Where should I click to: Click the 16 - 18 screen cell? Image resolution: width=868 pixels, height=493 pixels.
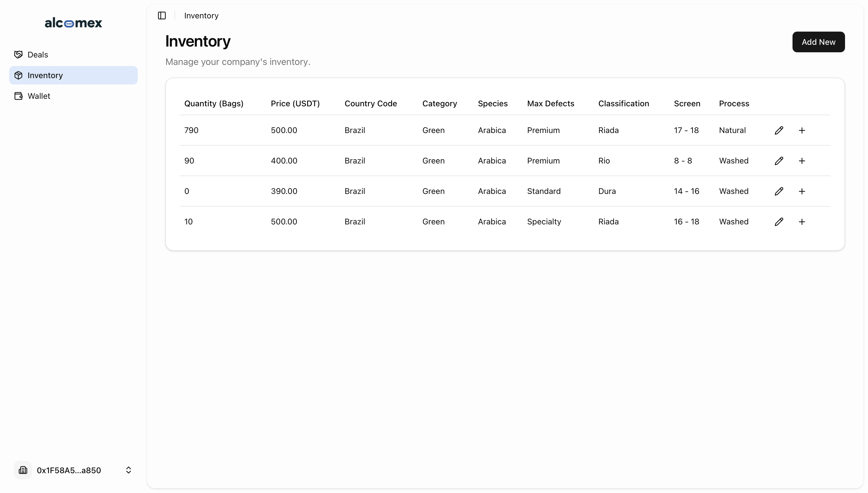[x=686, y=222]
